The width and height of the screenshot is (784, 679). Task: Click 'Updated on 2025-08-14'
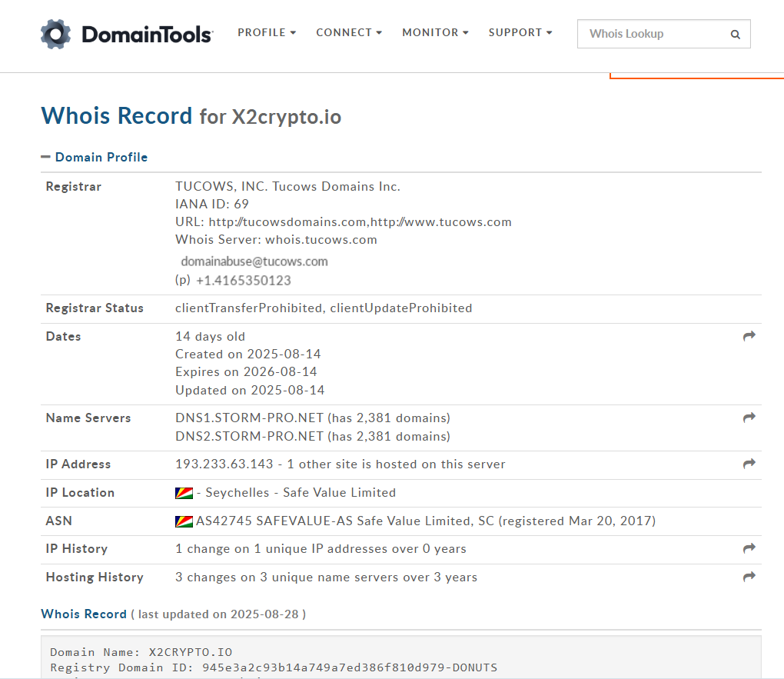click(250, 391)
